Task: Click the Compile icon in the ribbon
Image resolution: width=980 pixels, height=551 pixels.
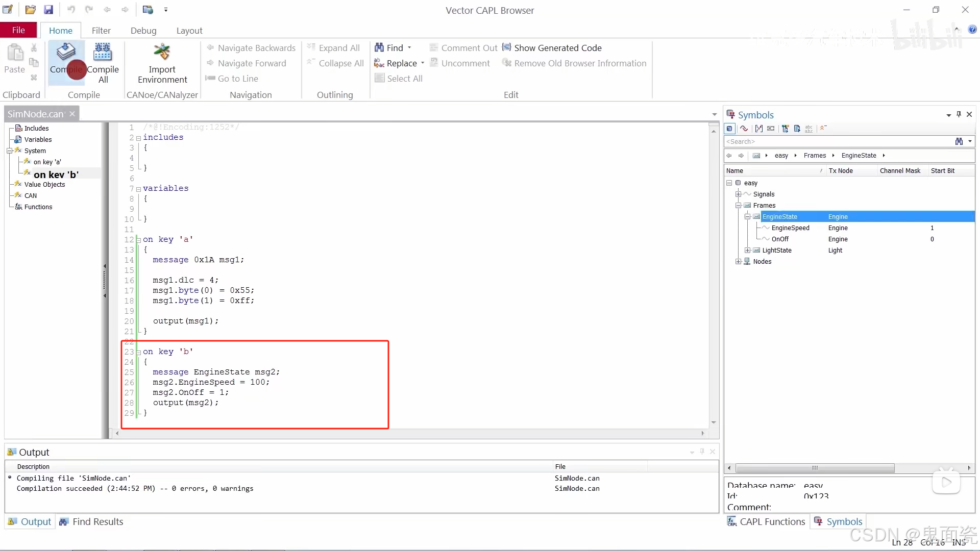Action: coord(66,52)
